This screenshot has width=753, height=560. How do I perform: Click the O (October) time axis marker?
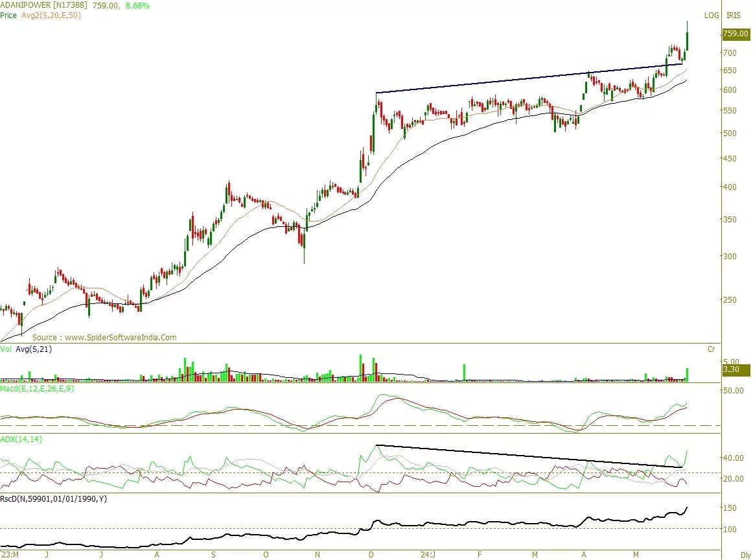[x=266, y=555]
